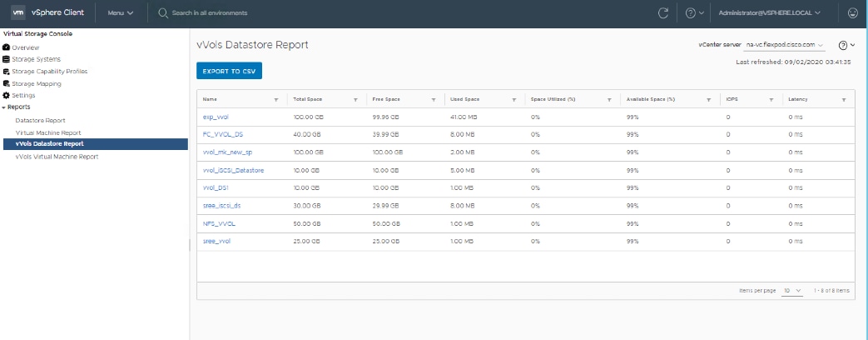
Task: Click the 40.00 GB total space cell
Action: click(306, 135)
